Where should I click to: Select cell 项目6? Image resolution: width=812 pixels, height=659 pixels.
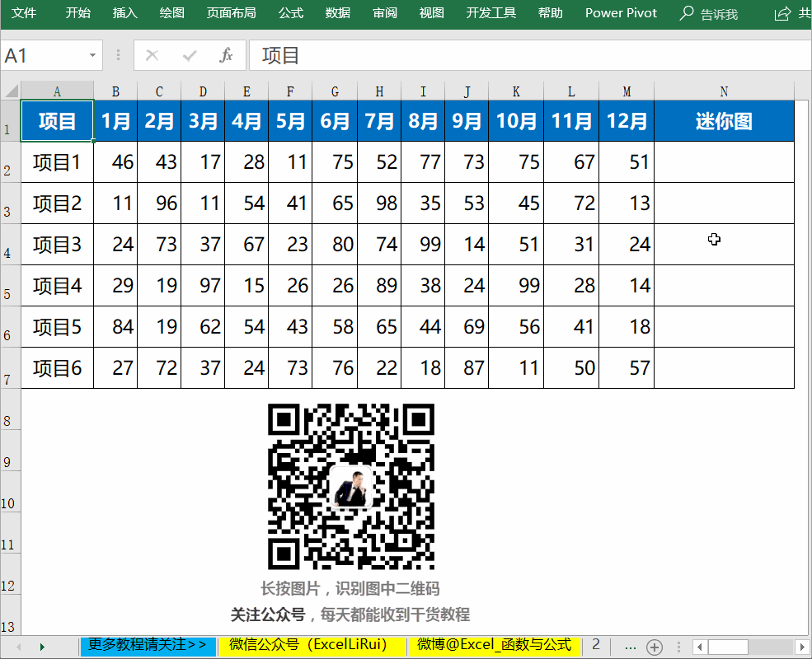[x=57, y=367]
